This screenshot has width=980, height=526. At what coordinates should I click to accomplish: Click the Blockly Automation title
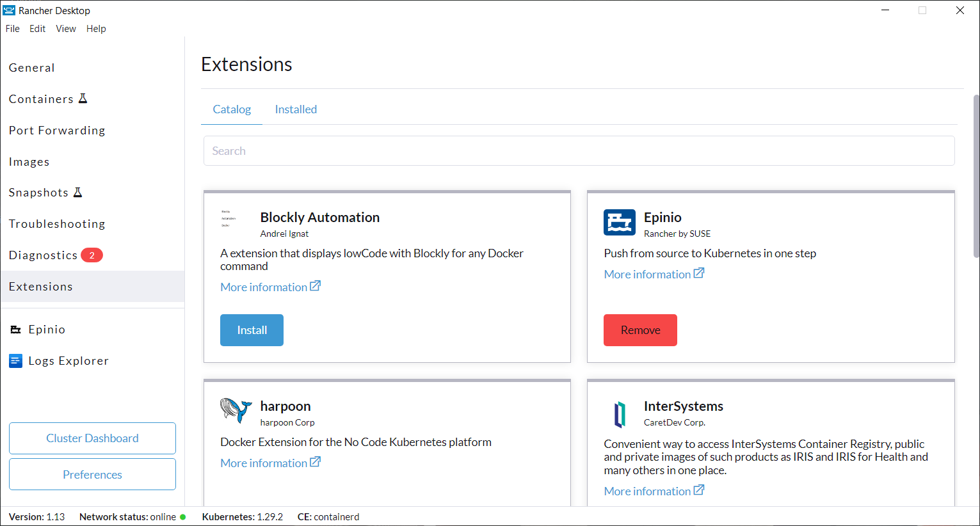point(320,218)
